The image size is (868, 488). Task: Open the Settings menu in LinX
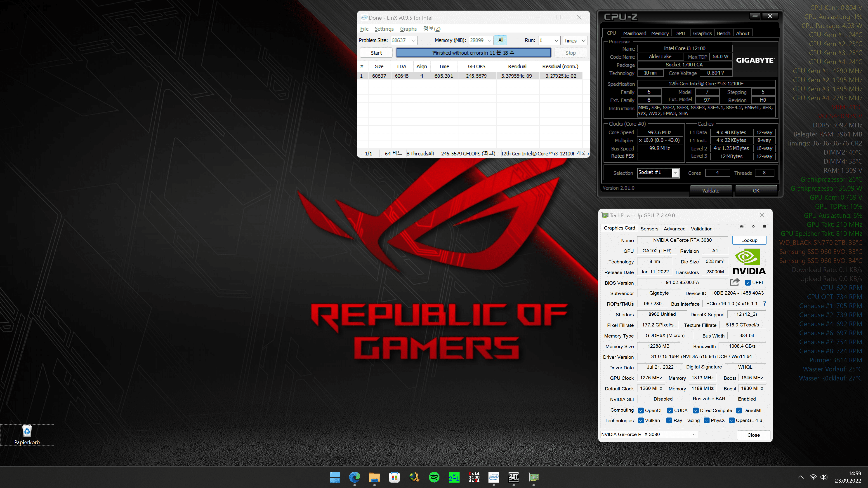[x=384, y=29]
